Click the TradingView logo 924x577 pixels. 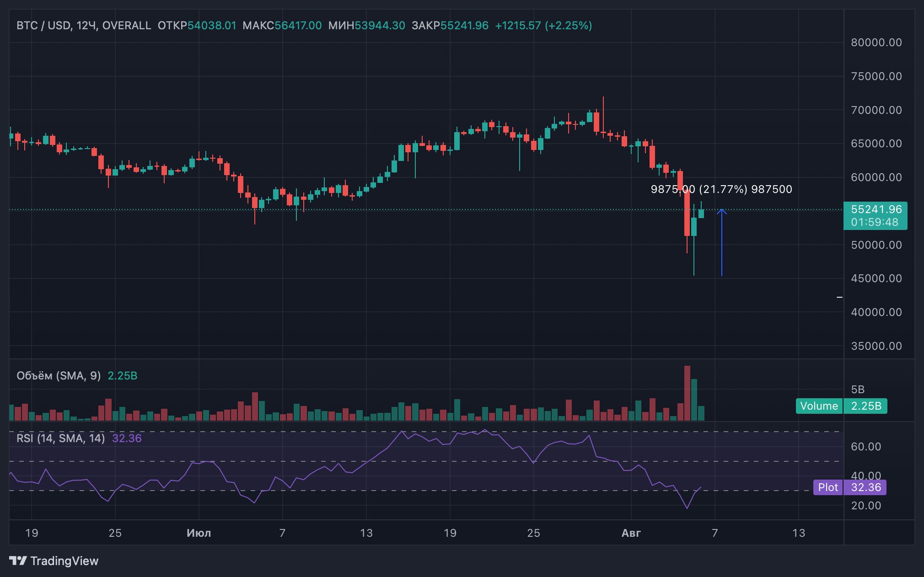pyautogui.click(x=54, y=561)
